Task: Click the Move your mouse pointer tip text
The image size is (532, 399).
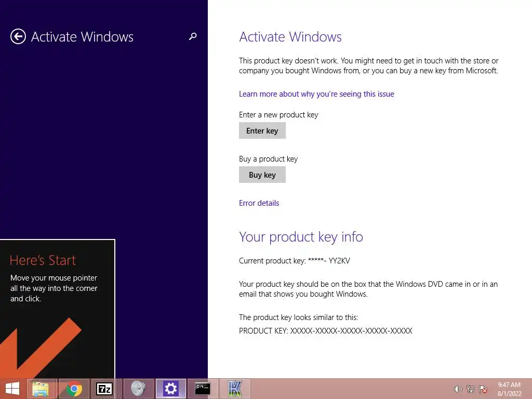Action: (x=54, y=288)
